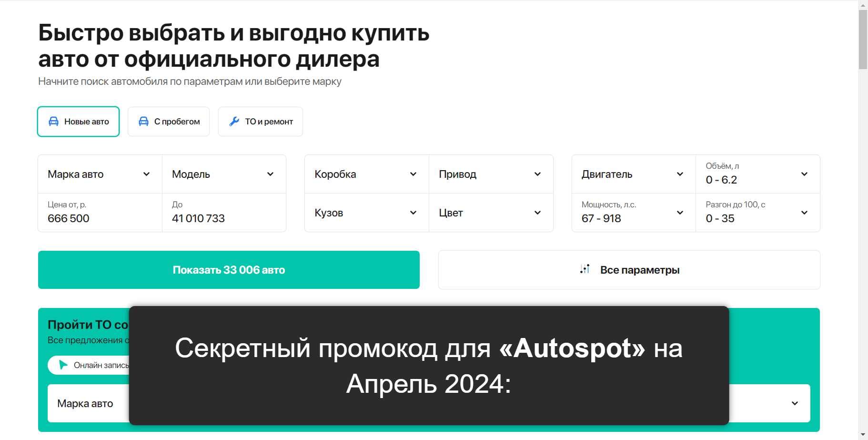Click the wrench icon for ТО и ремонт
Image resolution: width=868 pixels, height=440 pixels.
[x=234, y=122]
